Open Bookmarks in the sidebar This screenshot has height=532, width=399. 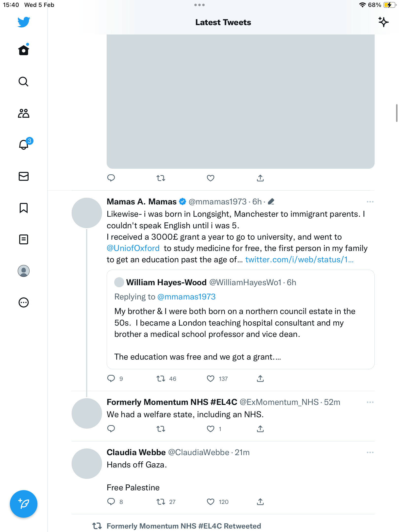point(24,208)
